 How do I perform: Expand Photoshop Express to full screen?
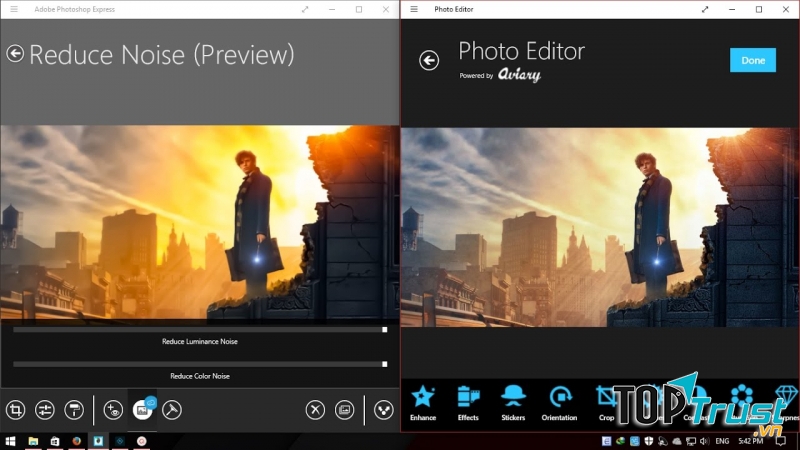305,9
